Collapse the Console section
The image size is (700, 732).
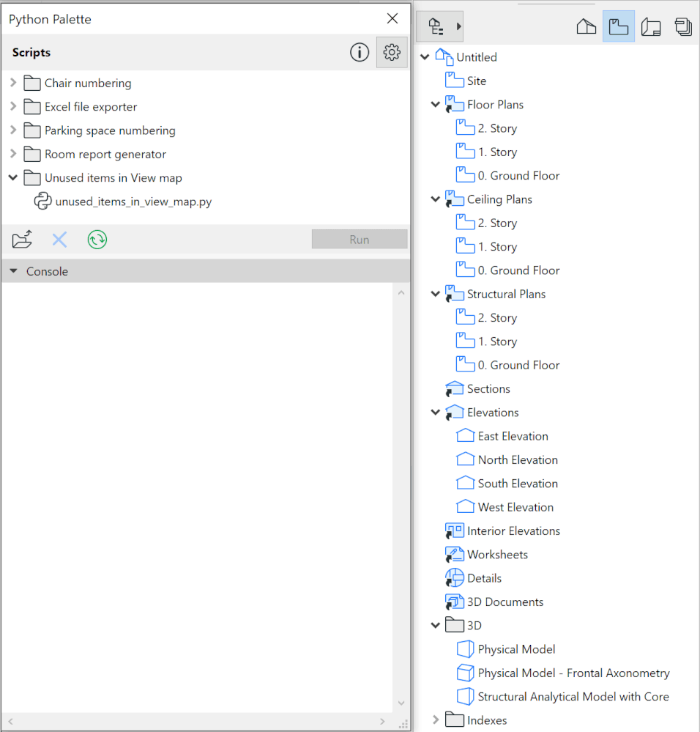(13, 270)
